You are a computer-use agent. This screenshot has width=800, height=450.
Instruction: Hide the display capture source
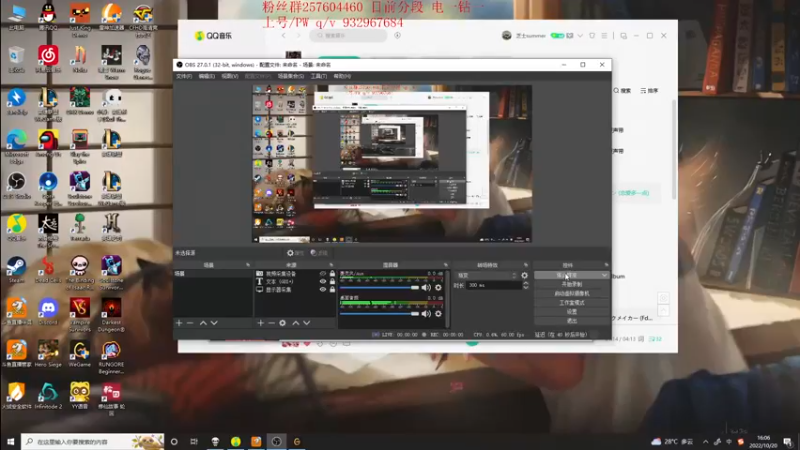pyautogui.click(x=322, y=289)
